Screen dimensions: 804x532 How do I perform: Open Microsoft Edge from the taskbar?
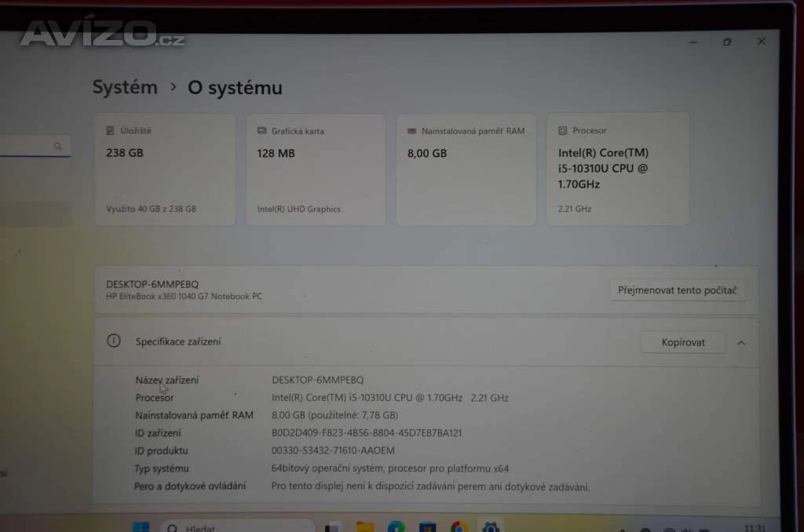click(x=396, y=527)
